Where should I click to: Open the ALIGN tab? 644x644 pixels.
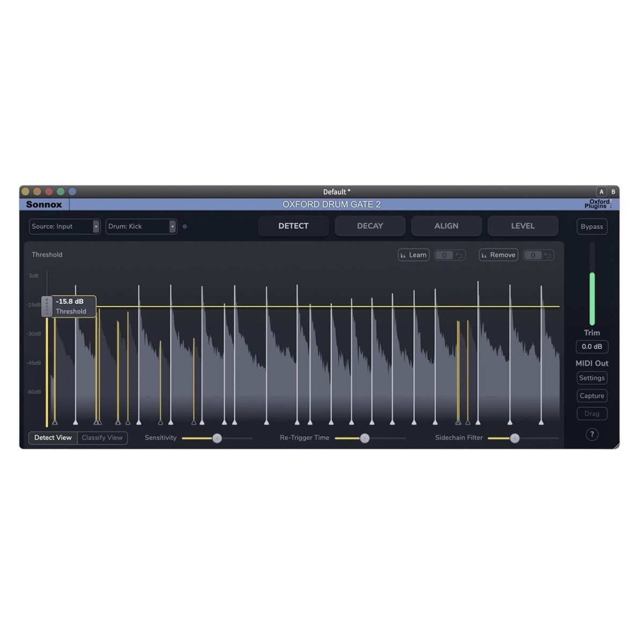coord(447,226)
